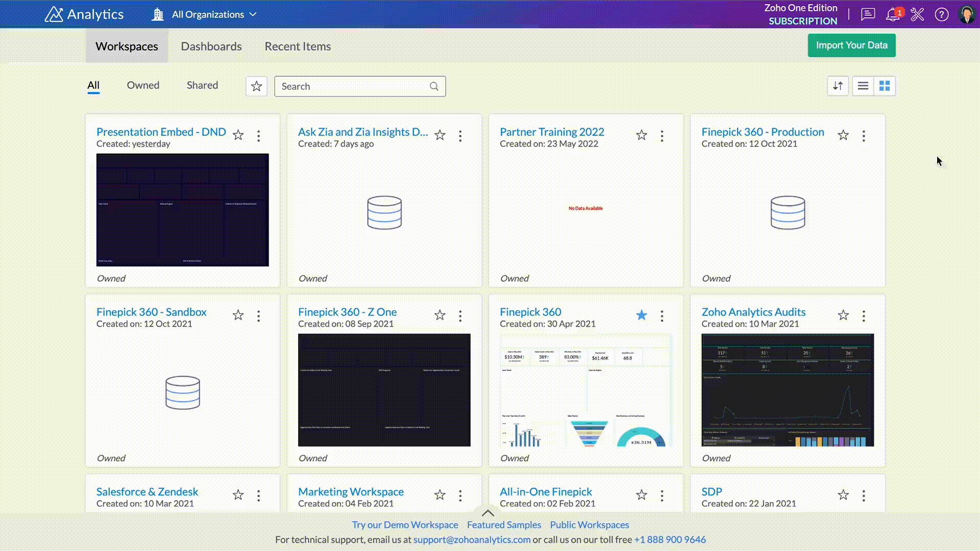Open the Zoho Analytics Audits title

pos(753,312)
